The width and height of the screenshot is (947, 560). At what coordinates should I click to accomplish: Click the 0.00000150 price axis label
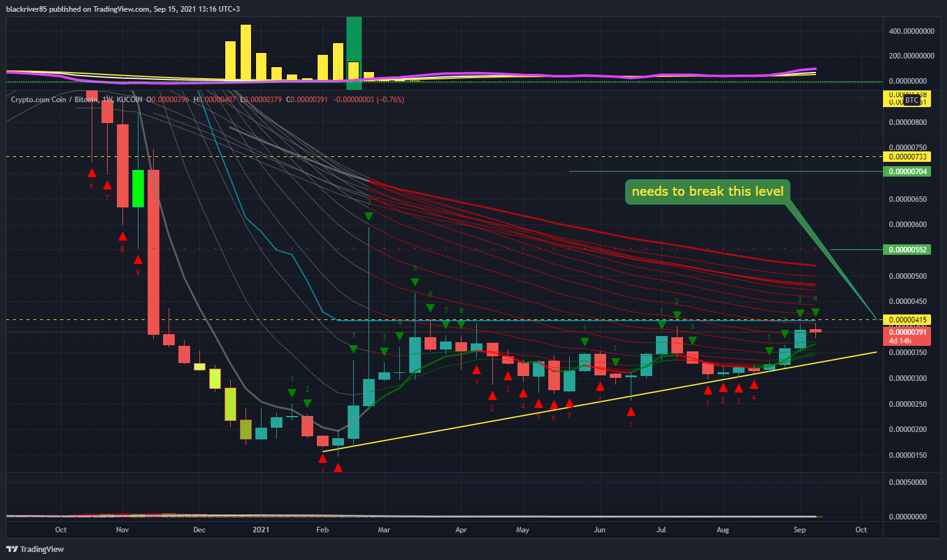(x=908, y=455)
